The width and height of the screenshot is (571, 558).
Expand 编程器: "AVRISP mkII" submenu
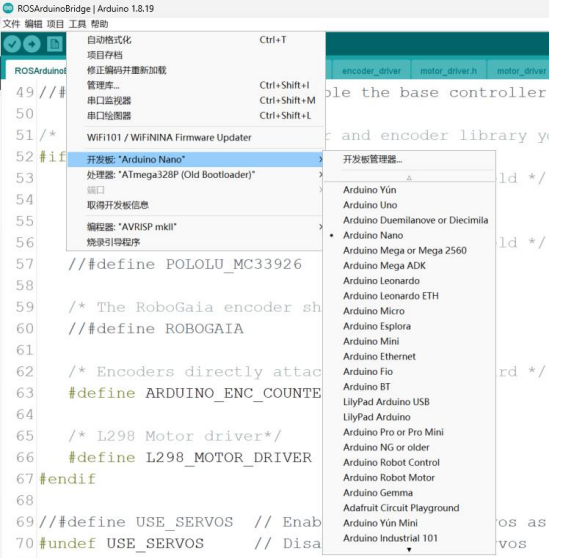pyautogui.click(x=196, y=227)
